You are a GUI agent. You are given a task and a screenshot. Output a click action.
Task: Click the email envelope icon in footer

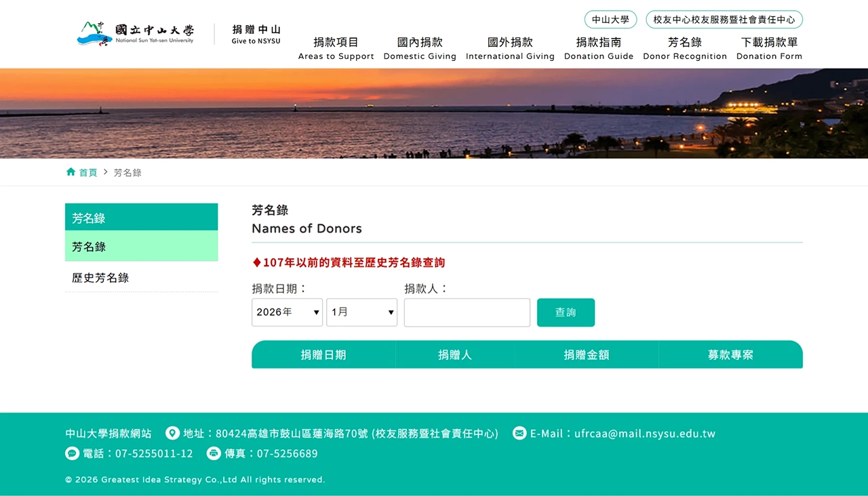point(519,433)
